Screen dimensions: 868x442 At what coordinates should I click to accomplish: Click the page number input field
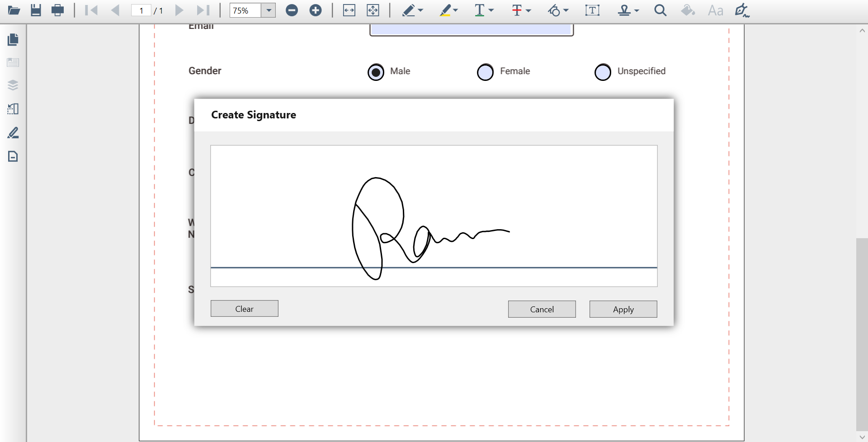pos(141,10)
